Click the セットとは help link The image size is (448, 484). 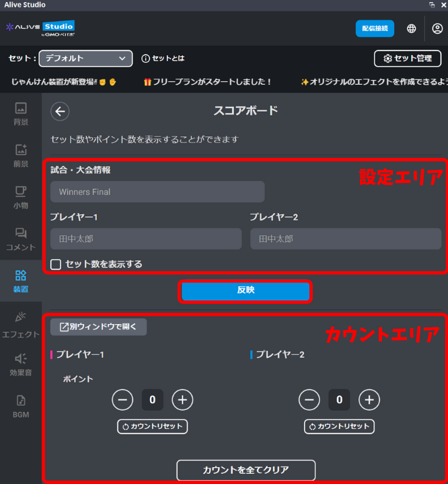163,58
